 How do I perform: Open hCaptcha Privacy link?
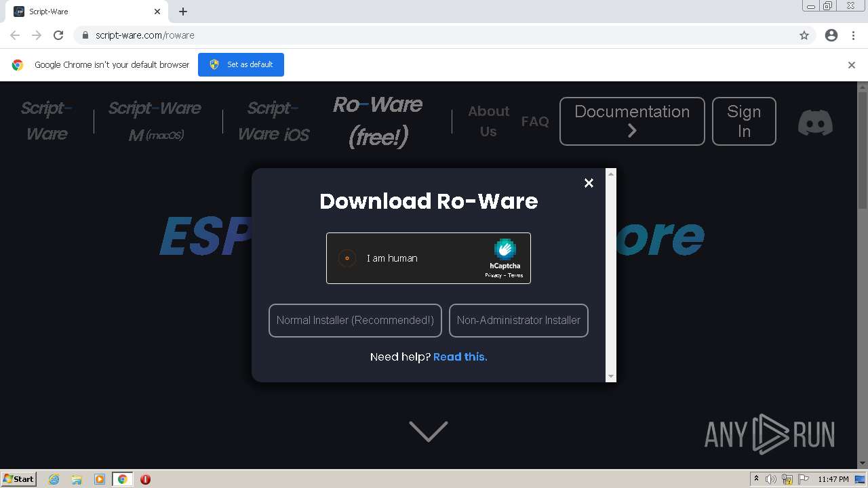[493, 275]
